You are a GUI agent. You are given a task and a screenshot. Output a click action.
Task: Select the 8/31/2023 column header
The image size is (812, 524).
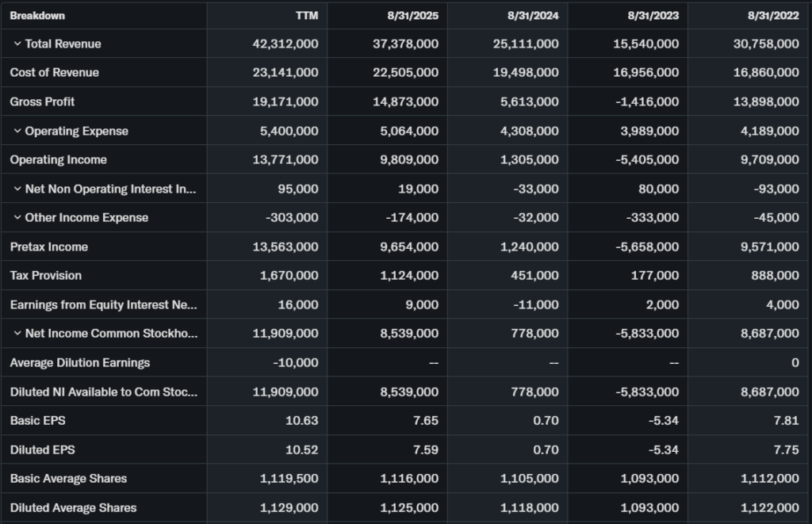(x=653, y=15)
